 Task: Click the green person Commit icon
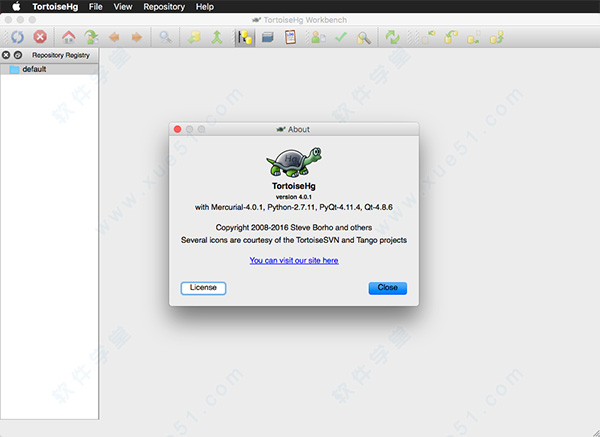point(318,37)
